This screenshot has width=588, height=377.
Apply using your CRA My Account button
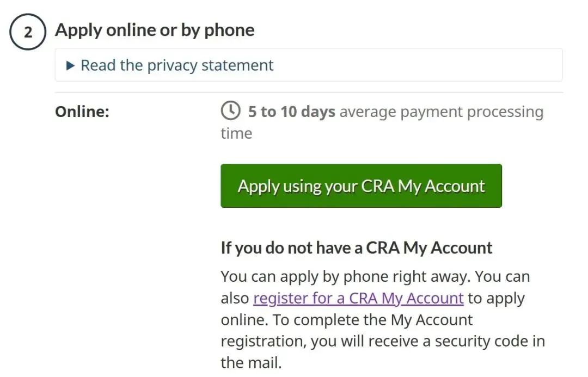pos(361,186)
